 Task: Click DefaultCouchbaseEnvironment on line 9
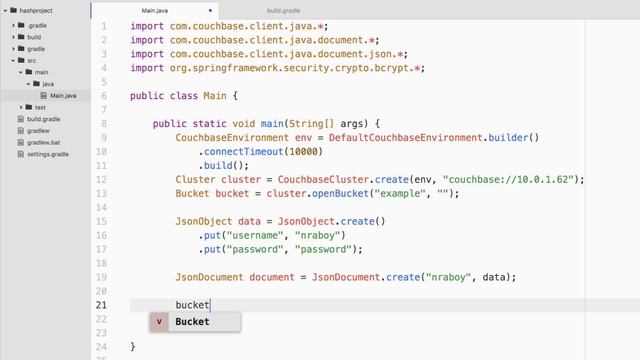coord(406,138)
